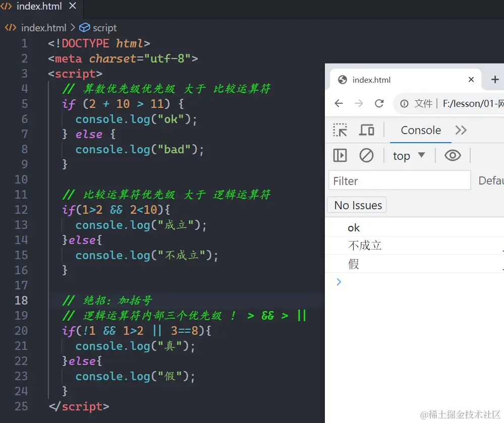The height and width of the screenshot is (423, 504).
Task: Click the '}else{' on line 14
Action: click(82, 240)
